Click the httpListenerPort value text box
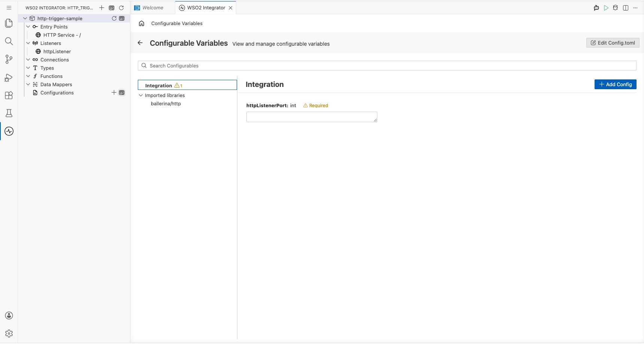Image resolution: width=644 pixels, height=344 pixels. (312, 117)
